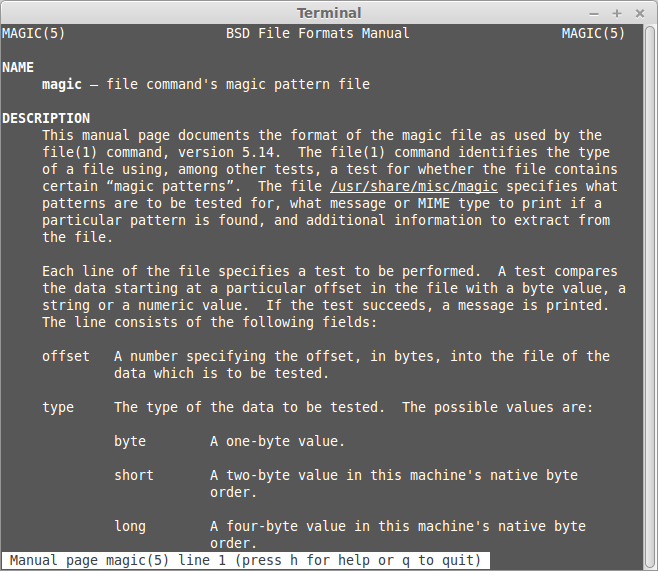Click the line 'the file.' ending the paragraph
The width and height of the screenshot is (658, 571).
pos(78,237)
